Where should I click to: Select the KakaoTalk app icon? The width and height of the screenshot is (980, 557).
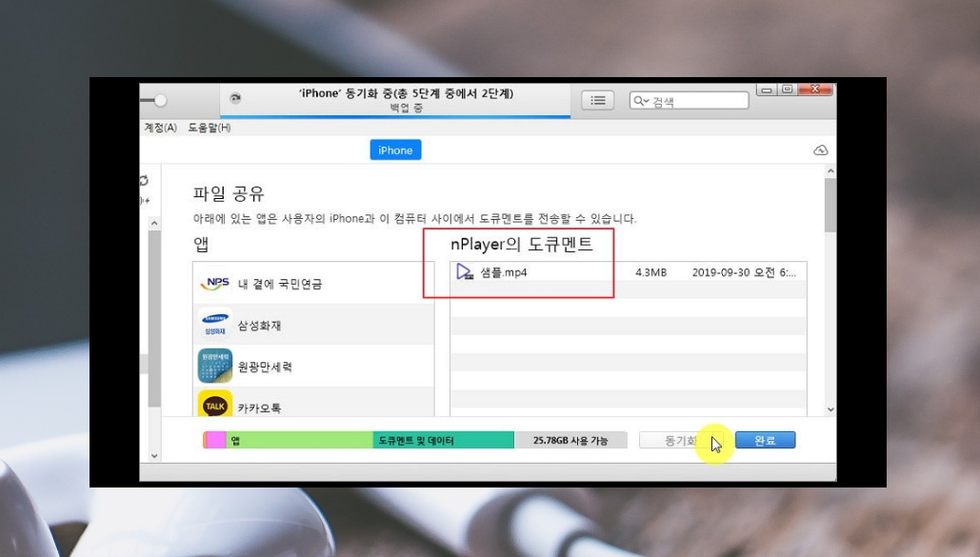click(x=215, y=405)
